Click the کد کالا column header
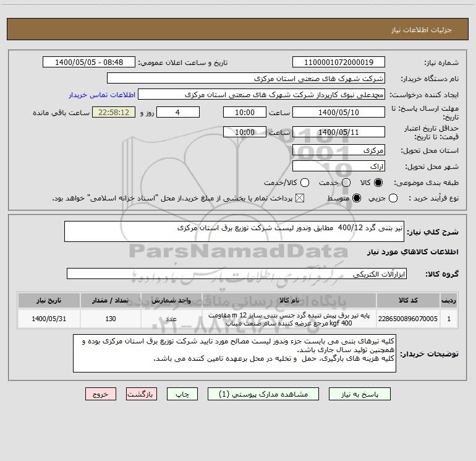 (x=408, y=300)
